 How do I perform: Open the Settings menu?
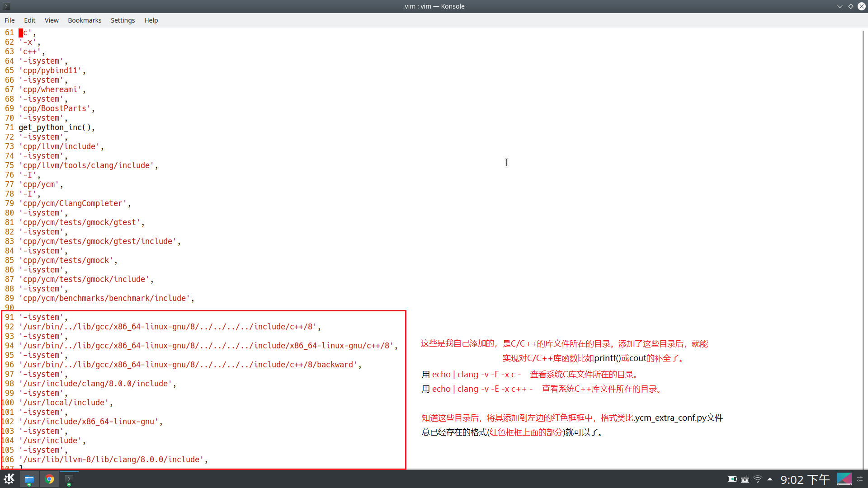pos(123,20)
